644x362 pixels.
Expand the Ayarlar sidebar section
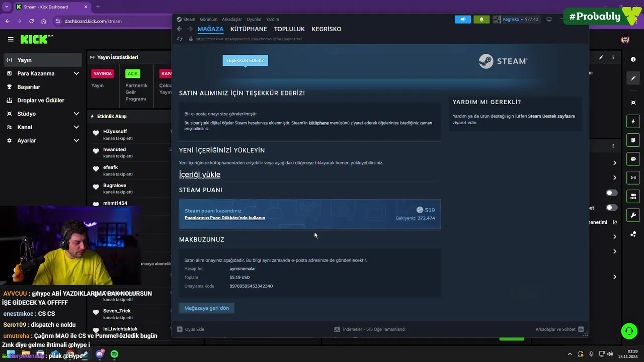(x=76, y=140)
